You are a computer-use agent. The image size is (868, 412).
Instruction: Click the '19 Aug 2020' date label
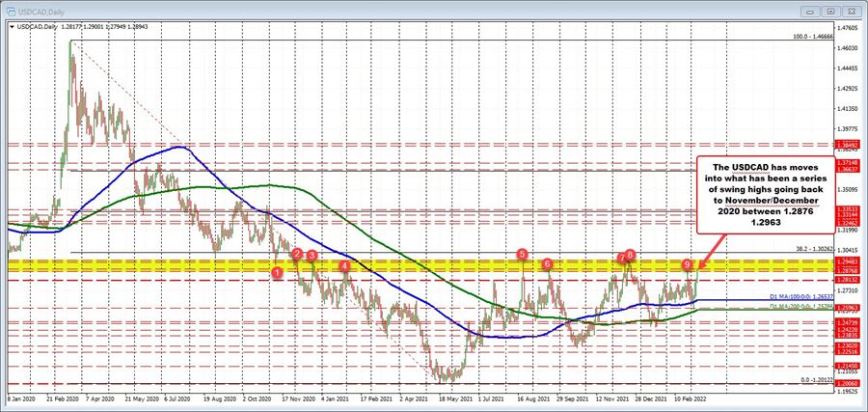click(x=219, y=398)
